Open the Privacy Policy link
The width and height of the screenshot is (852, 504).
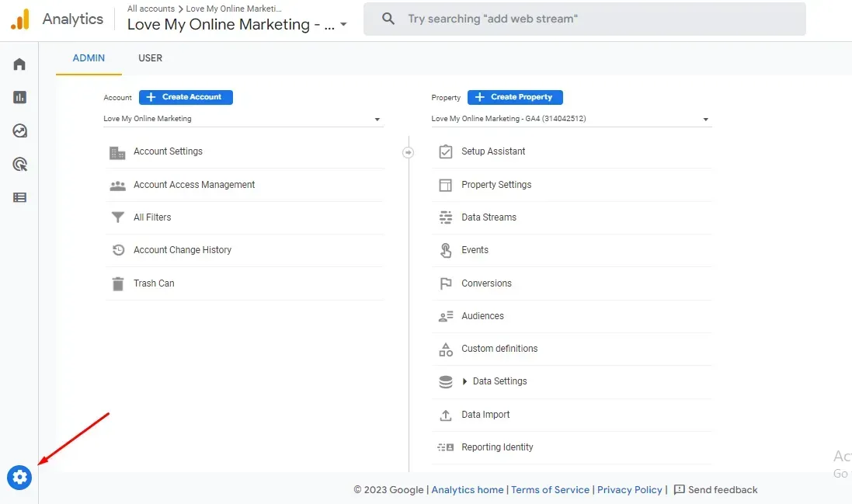629,489
